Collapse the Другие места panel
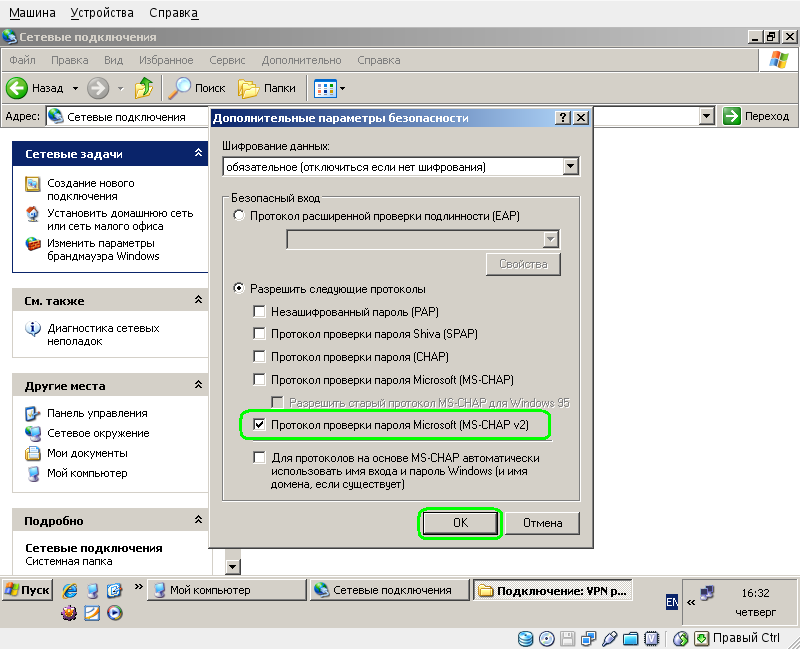 click(x=198, y=385)
